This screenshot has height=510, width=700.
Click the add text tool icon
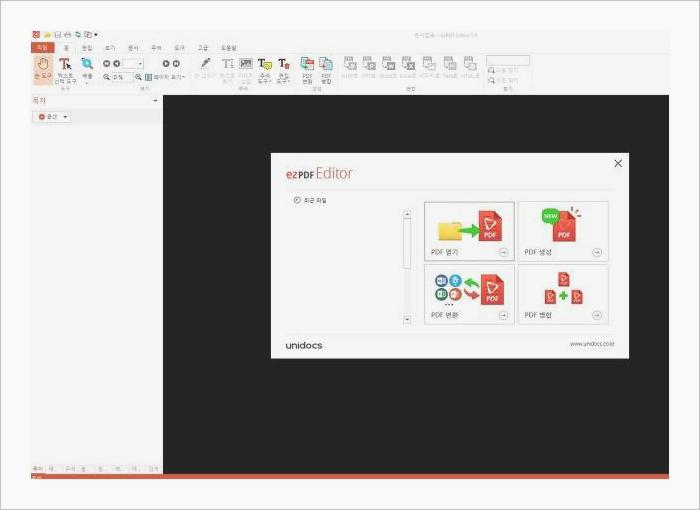click(x=227, y=63)
